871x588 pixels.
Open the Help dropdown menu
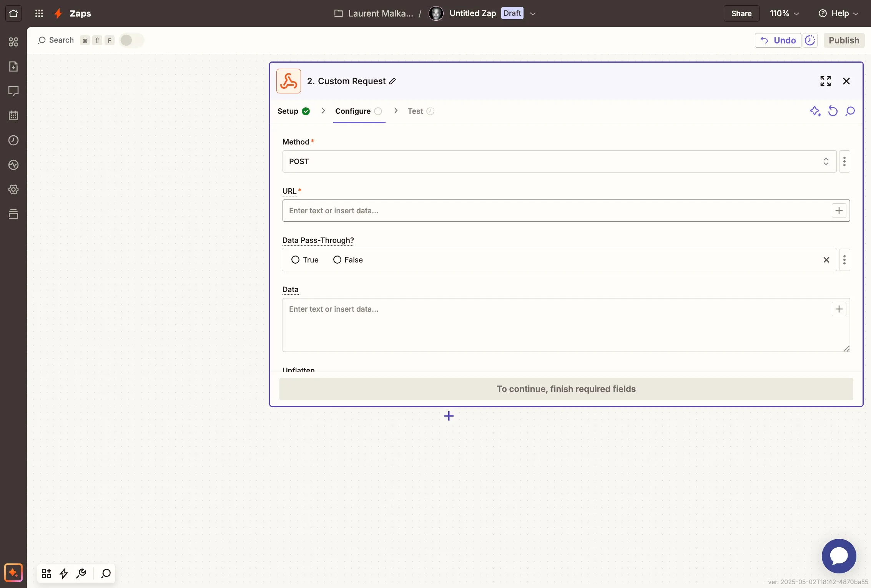tap(838, 13)
